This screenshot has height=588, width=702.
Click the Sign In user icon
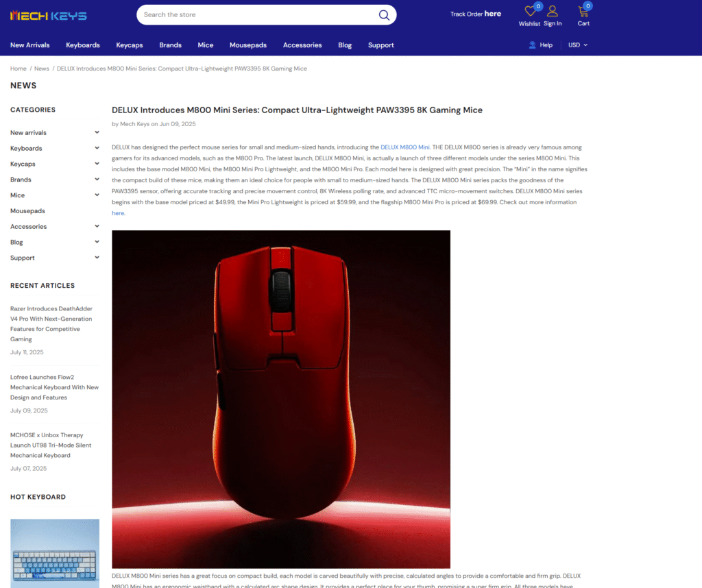click(553, 11)
